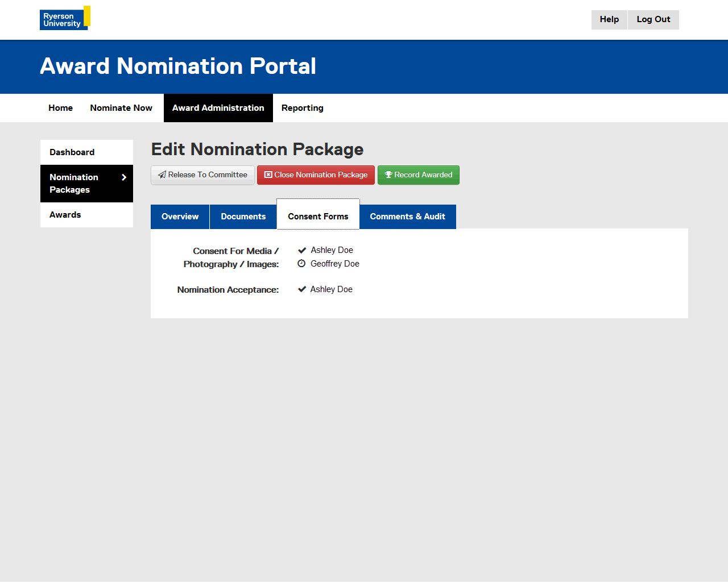Click the clock icon beside Geoffrey Doe
The width and height of the screenshot is (728, 582).
click(301, 264)
